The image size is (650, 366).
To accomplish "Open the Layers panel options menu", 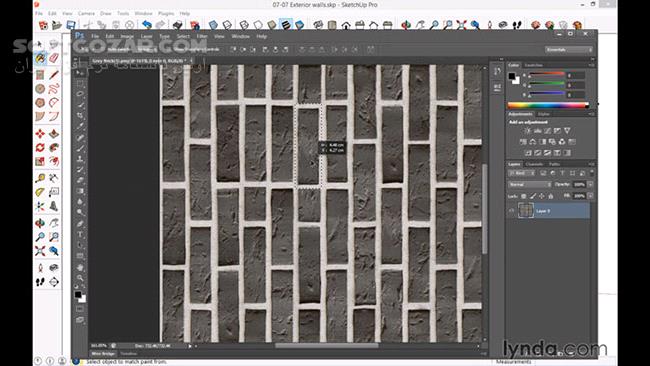I will (x=592, y=164).
